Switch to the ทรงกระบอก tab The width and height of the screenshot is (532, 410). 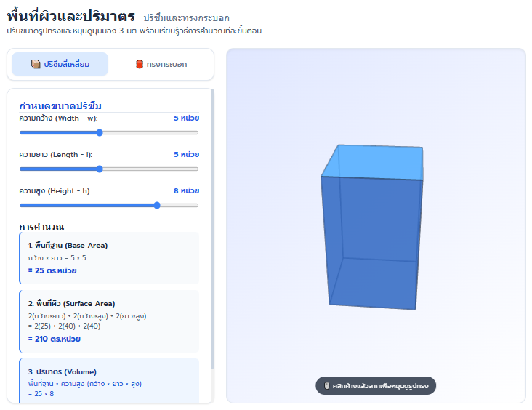point(161,64)
